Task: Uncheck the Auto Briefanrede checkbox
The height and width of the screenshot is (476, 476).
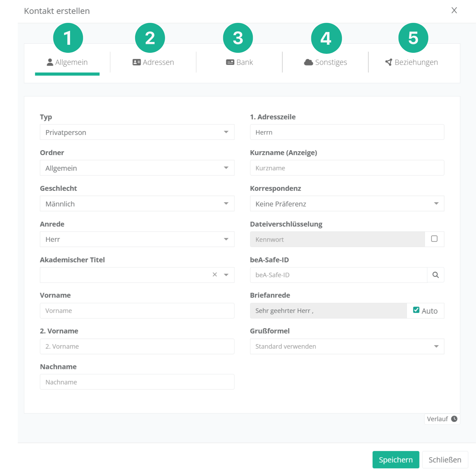Action: 416,310
